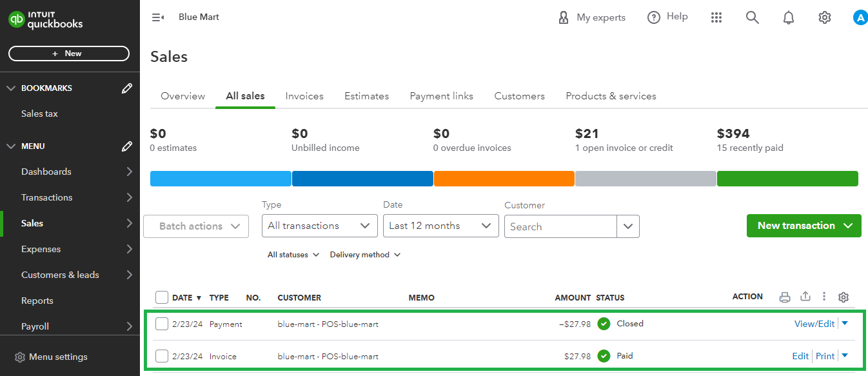This screenshot has width=868, height=376.
Task: Print the transaction list using printer icon
Action: pos(785,297)
